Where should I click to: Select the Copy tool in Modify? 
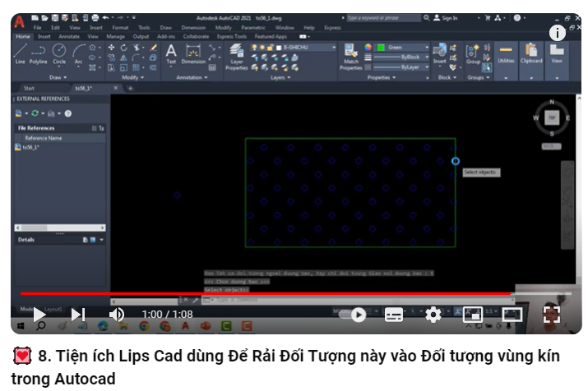coord(111,57)
